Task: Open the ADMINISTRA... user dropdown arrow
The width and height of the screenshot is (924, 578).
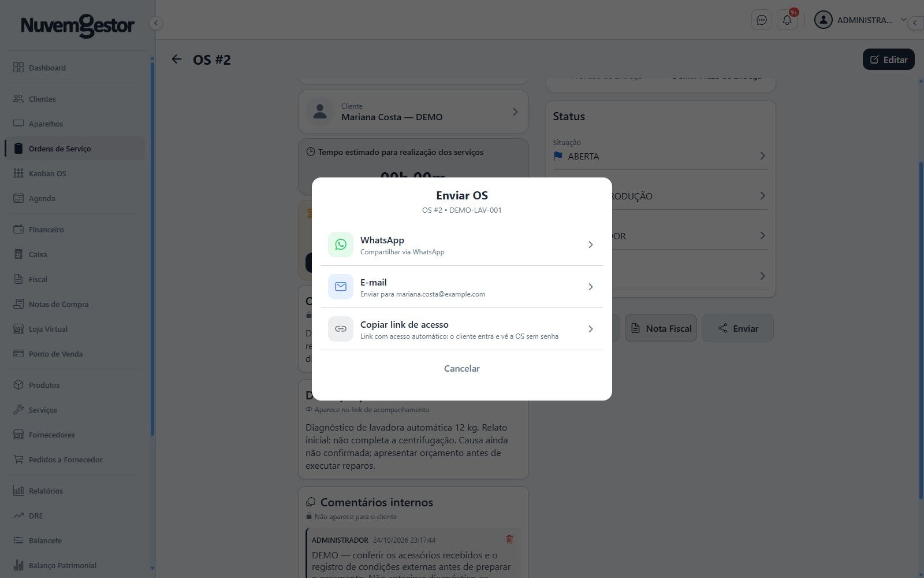Action: [904, 20]
